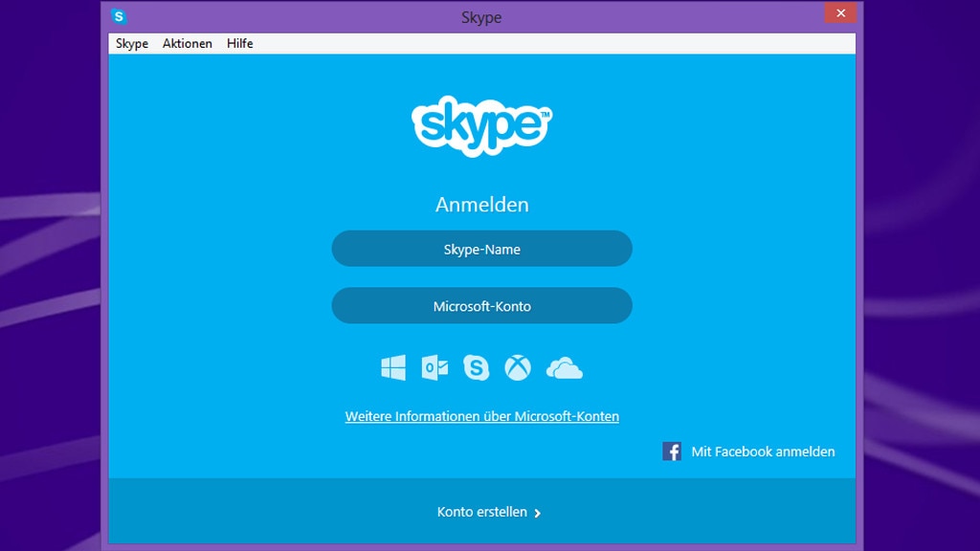The height and width of the screenshot is (551, 980).
Task: Close the Skype window
Action: (x=840, y=13)
